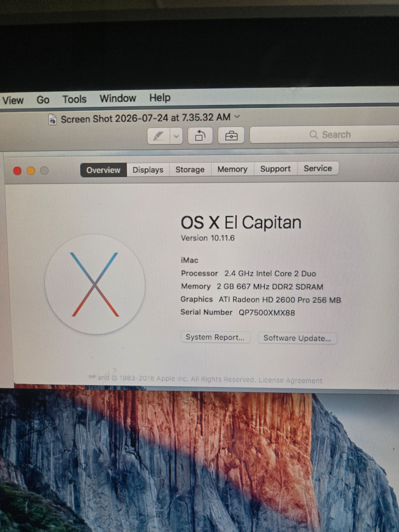
Task: Switch to the Displays tab
Action: coord(148,170)
